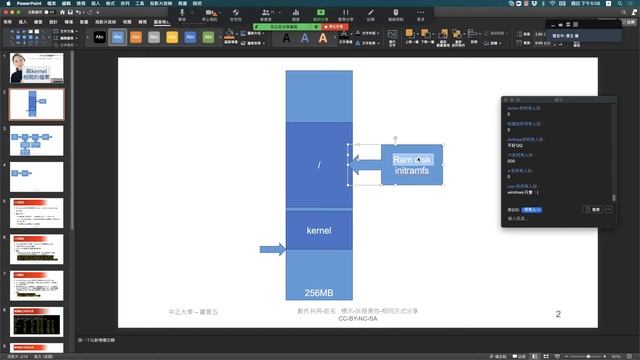
Task: Open the Insert ribbon tab
Action: (x=23, y=22)
